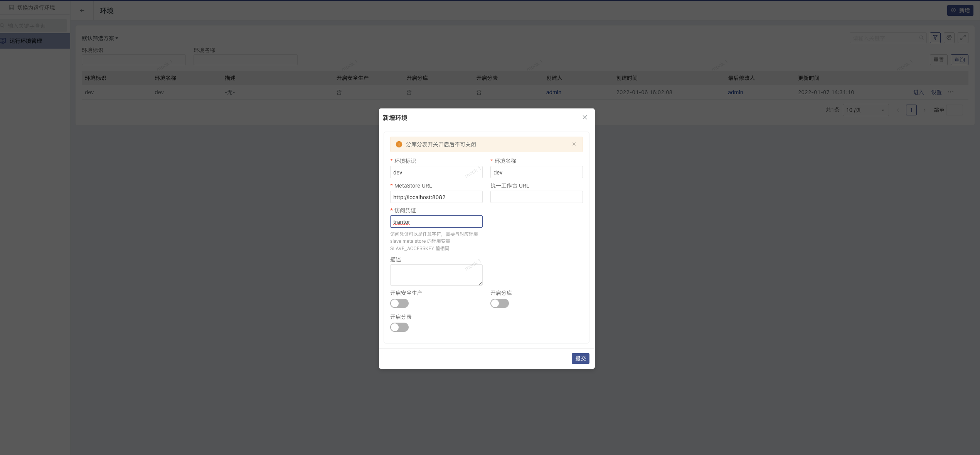Click 新增 button at top right
This screenshot has width=980, height=455.
click(x=960, y=10)
